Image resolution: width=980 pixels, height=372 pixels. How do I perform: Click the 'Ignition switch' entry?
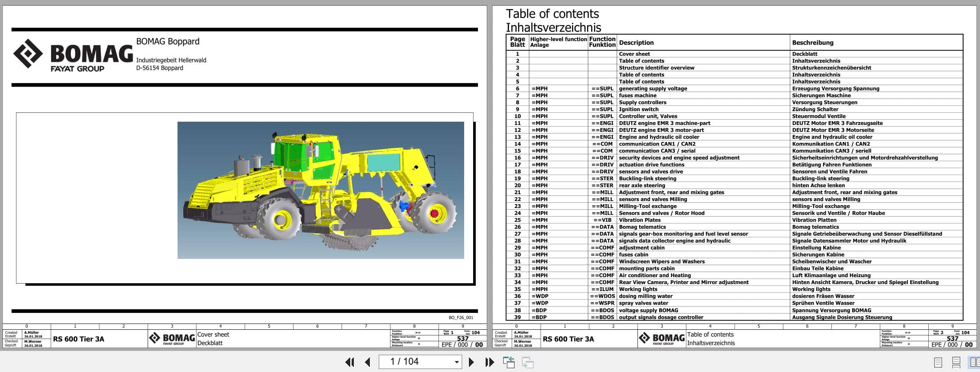638,109
